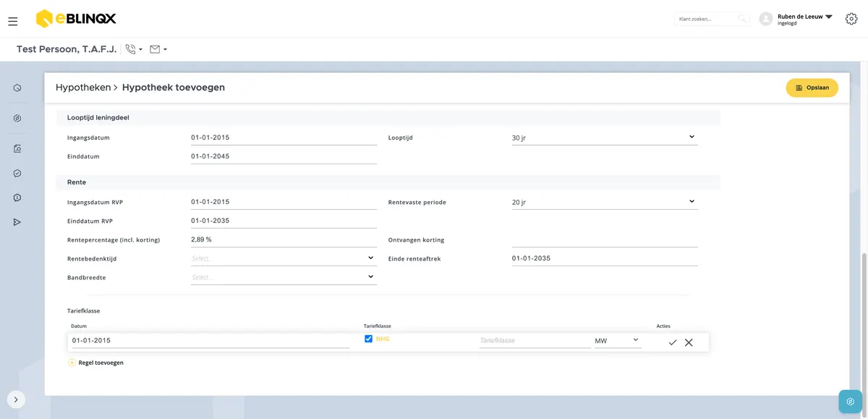Open the MW dropdown in tariefklasse row
Viewport: 868px width, 419px height.
618,340
